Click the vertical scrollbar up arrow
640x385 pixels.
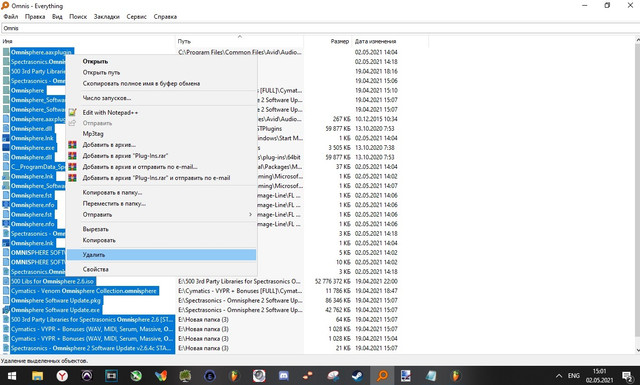(x=637, y=40)
